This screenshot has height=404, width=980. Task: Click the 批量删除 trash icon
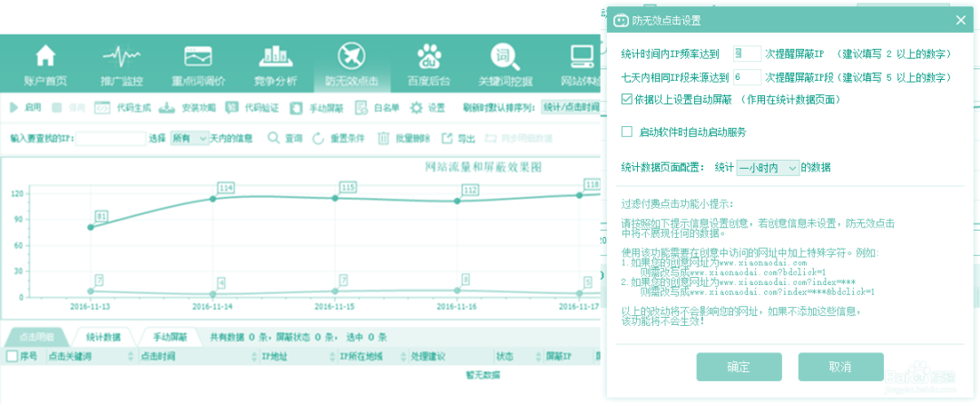coord(384,138)
